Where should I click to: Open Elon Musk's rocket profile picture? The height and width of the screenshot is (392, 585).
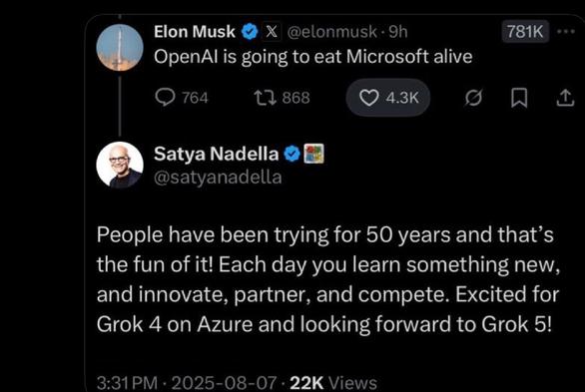point(120,47)
